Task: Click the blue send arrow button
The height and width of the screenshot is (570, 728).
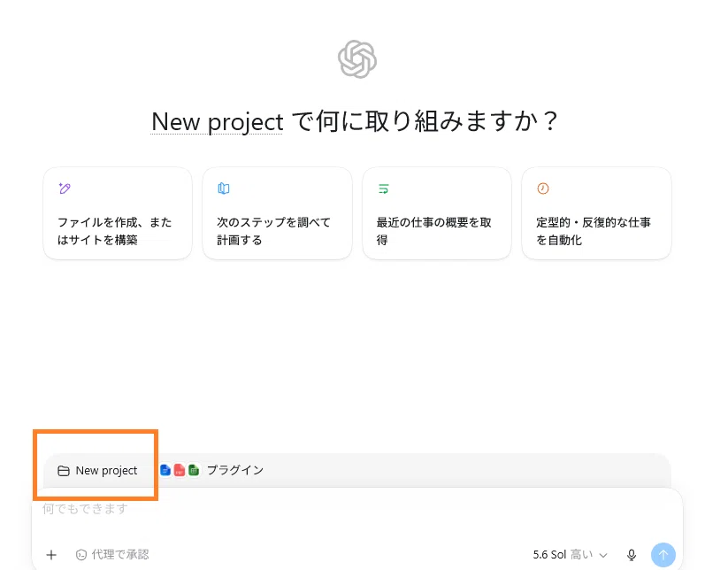Action: [663, 555]
